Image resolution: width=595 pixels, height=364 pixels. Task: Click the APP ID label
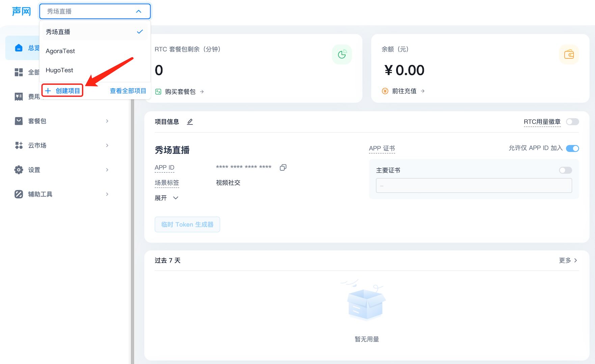[x=164, y=168]
